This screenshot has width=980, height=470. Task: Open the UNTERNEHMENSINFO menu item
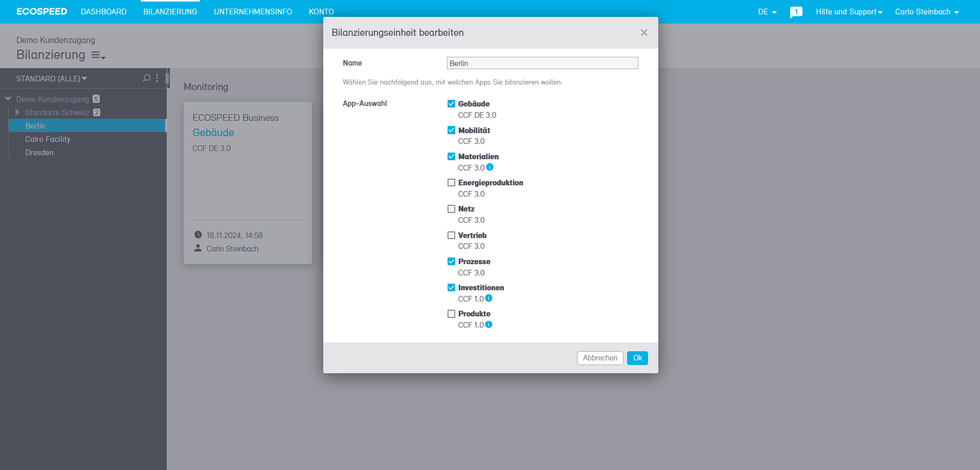(x=253, y=11)
